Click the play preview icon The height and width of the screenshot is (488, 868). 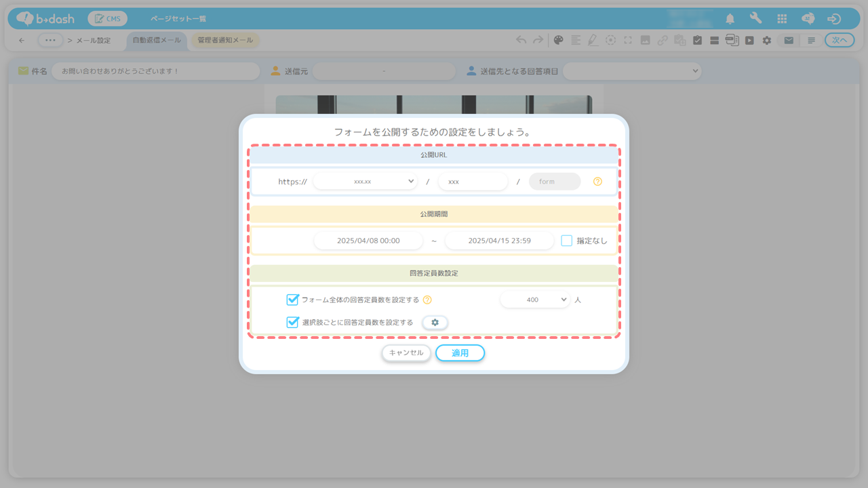[x=749, y=40]
